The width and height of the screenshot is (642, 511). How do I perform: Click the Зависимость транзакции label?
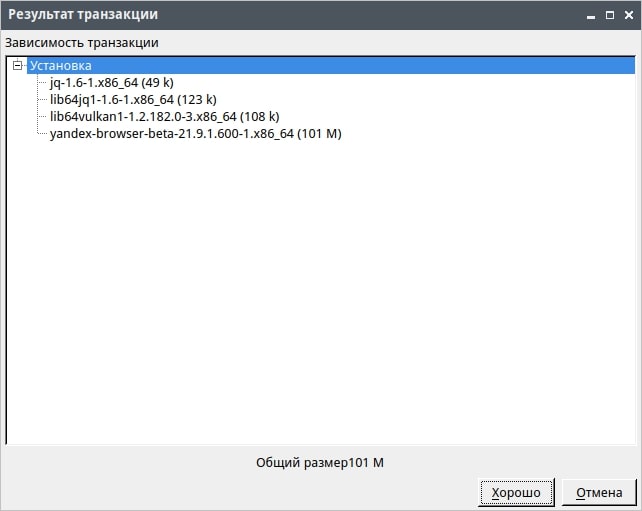[x=81, y=43]
